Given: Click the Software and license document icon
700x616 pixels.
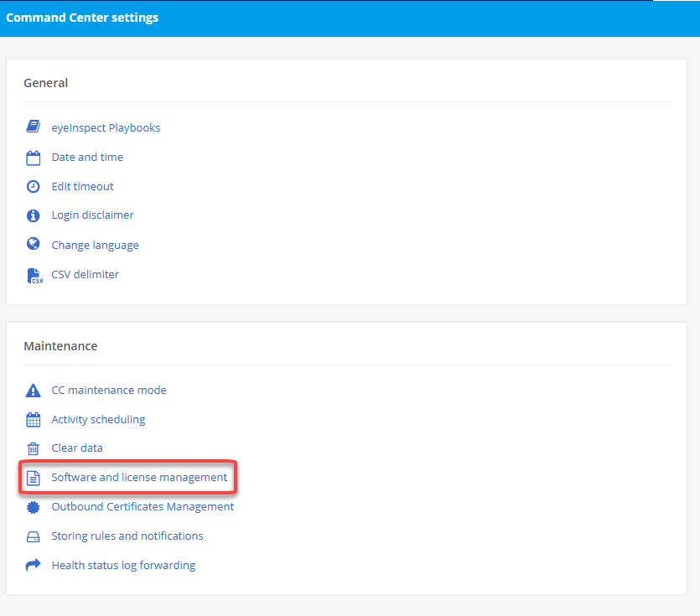Looking at the screenshot, I should tap(34, 478).
